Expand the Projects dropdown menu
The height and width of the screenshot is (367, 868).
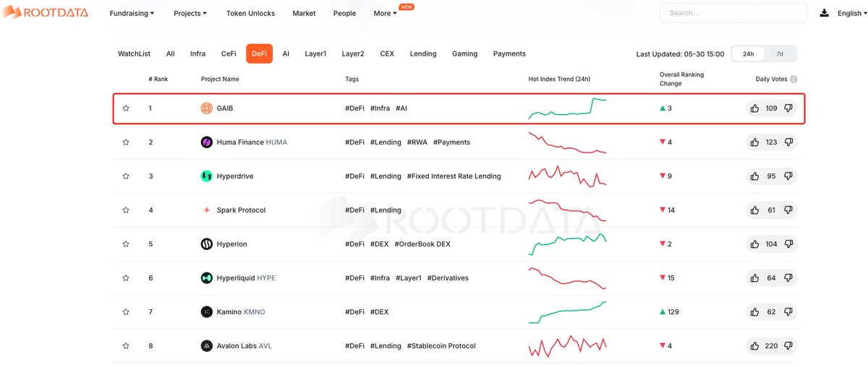coord(190,13)
